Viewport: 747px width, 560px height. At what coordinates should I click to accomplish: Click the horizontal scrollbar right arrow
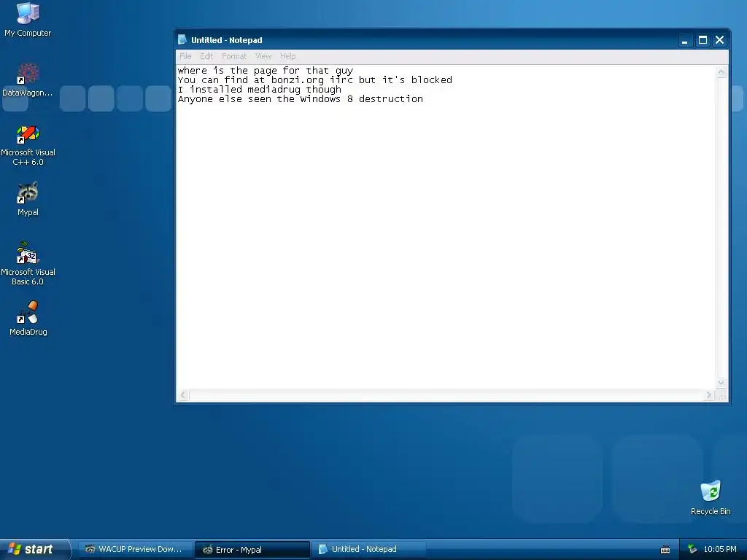(x=709, y=394)
